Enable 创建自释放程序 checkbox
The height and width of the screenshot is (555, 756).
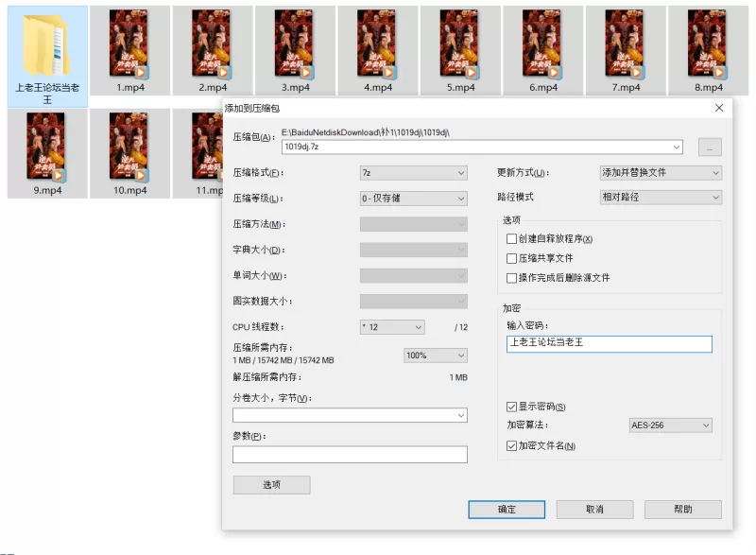coord(512,239)
